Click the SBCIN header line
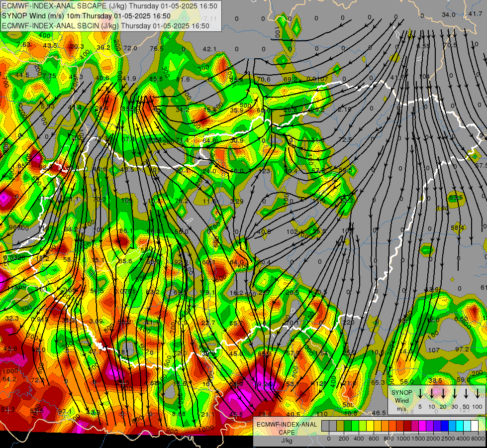This screenshot has width=487, height=448. [105, 26]
